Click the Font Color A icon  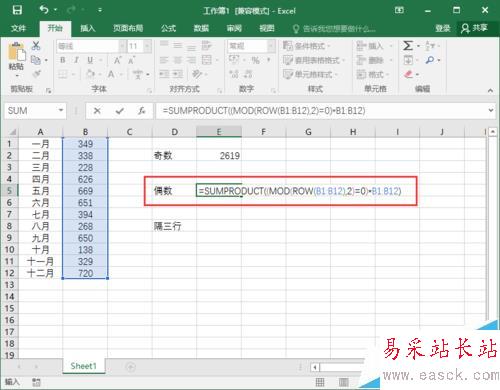111,74
